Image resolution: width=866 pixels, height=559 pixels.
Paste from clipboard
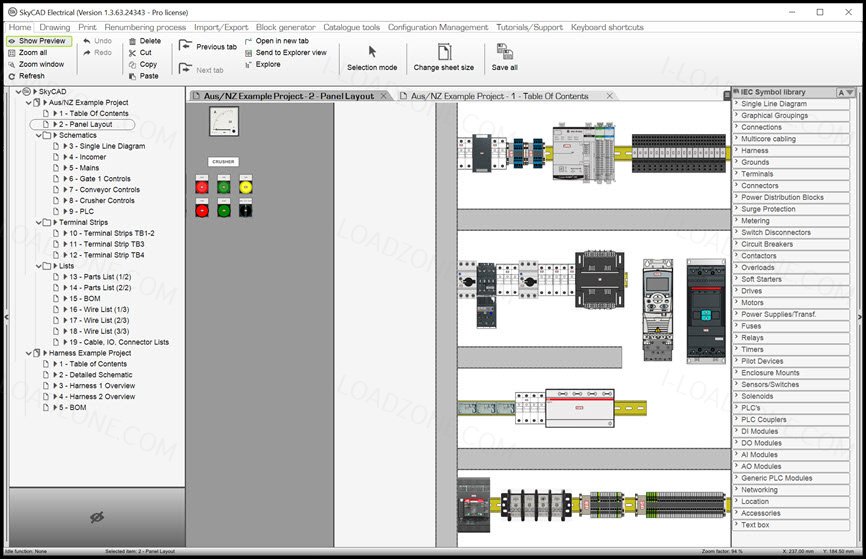144,76
